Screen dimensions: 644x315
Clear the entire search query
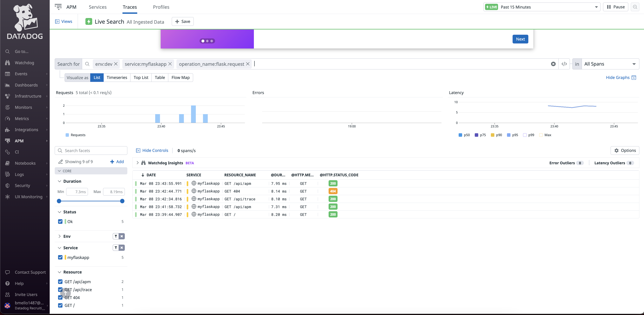(553, 64)
